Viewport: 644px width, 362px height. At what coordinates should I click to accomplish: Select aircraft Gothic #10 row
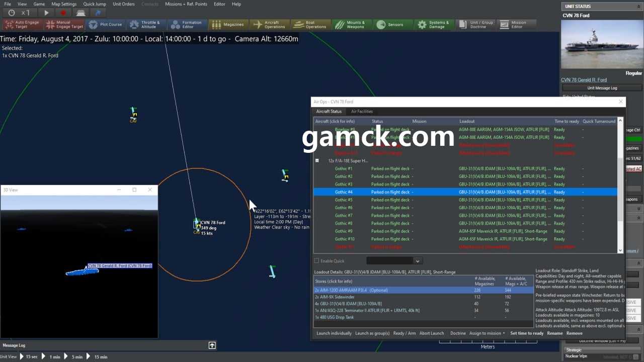(465, 239)
